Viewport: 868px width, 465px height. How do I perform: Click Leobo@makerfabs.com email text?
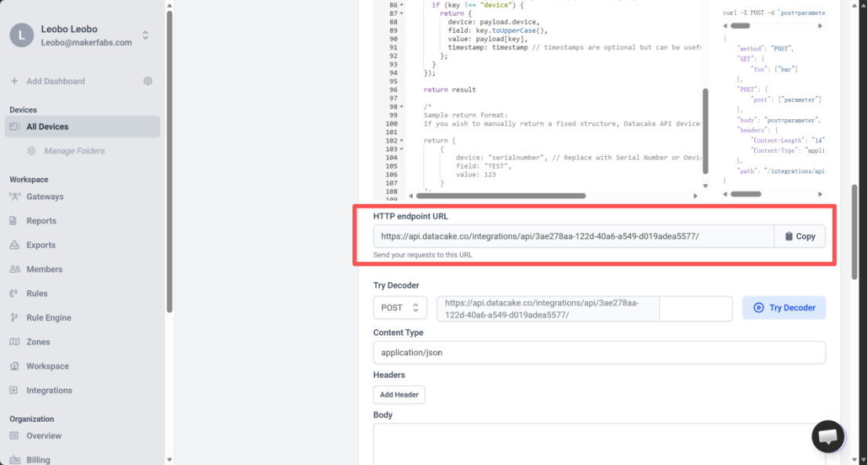[x=86, y=42]
